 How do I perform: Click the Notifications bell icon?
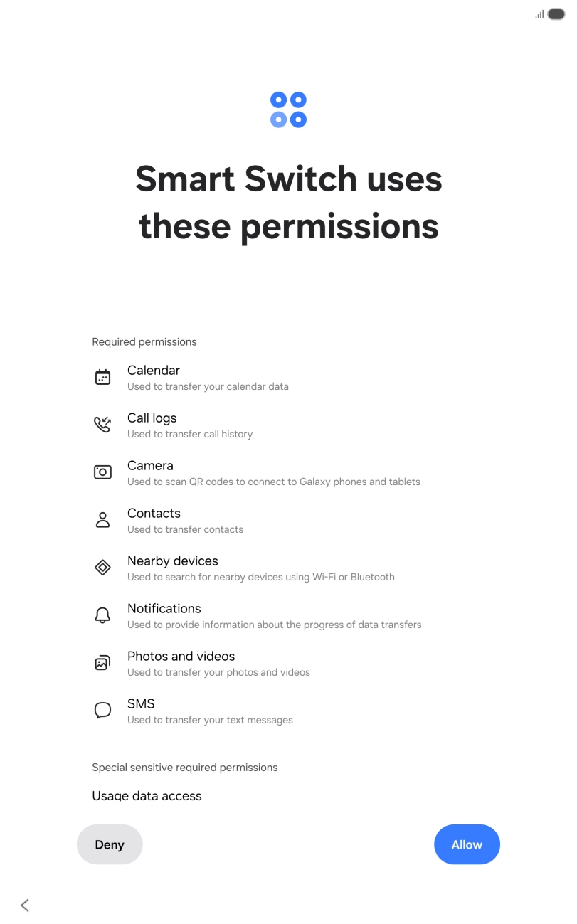[x=103, y=615]
